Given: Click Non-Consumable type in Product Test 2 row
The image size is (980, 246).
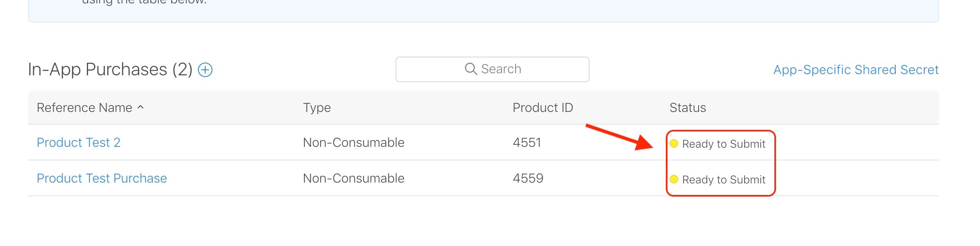Looking at the screenshot, I should (353, 143).
